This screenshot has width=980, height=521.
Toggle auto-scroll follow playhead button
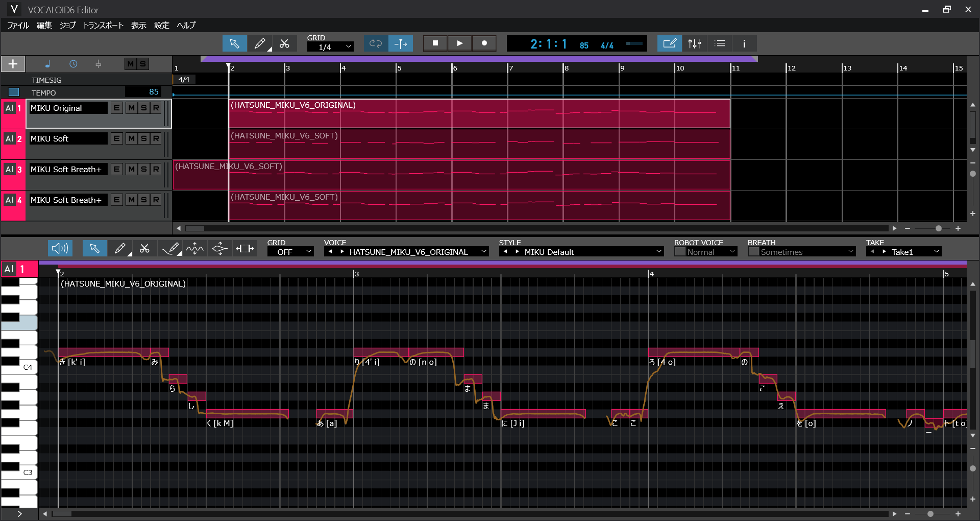[x=401, y=43]
